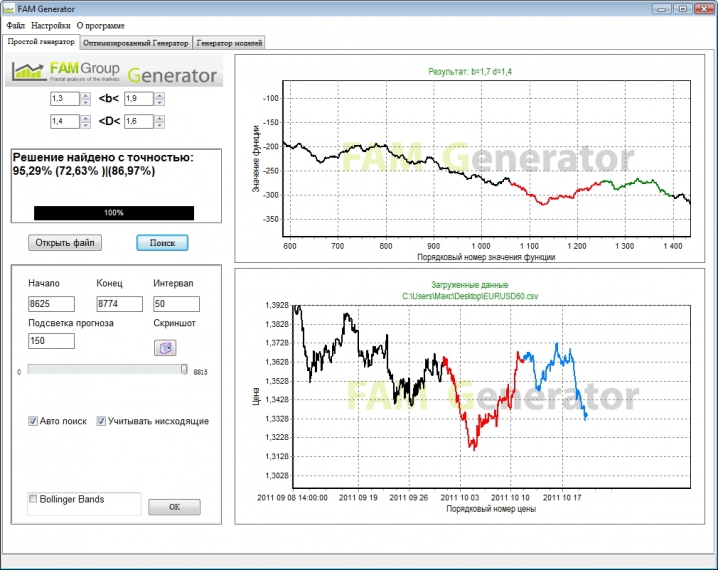Click the lower b value field 1,3
The height and width of the screenshot is (570, 718).
[x=65, y=98]
